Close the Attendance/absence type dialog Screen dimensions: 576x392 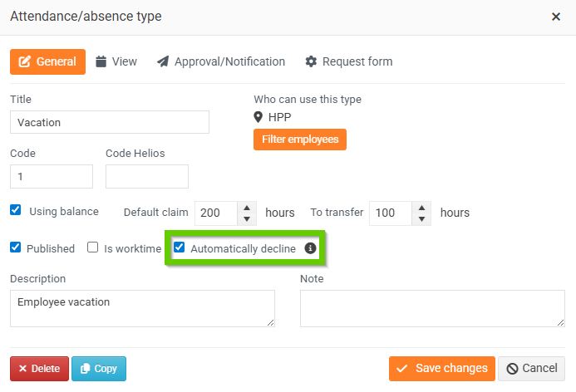pos(556,17)
